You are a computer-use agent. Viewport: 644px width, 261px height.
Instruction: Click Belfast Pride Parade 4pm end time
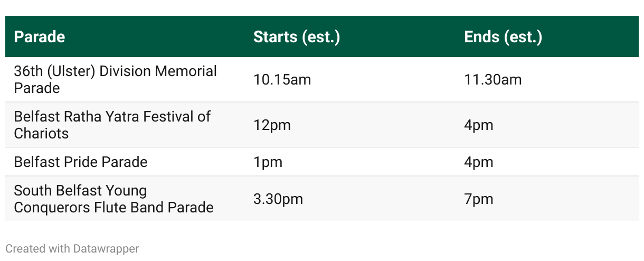pyautogui.click(x=479, y=162)
